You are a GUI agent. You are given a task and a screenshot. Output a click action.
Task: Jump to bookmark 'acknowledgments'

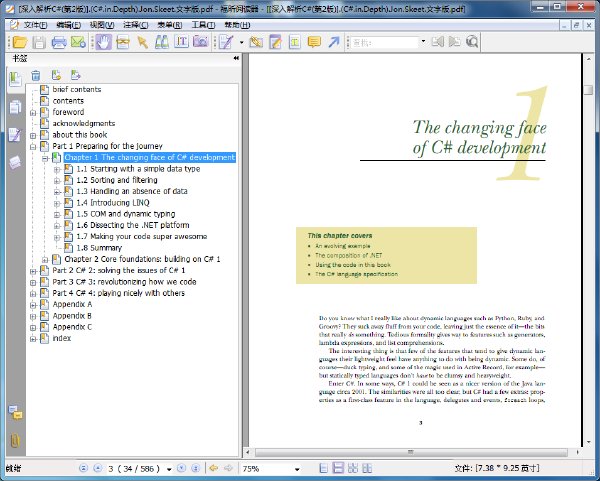coord(84,123)
